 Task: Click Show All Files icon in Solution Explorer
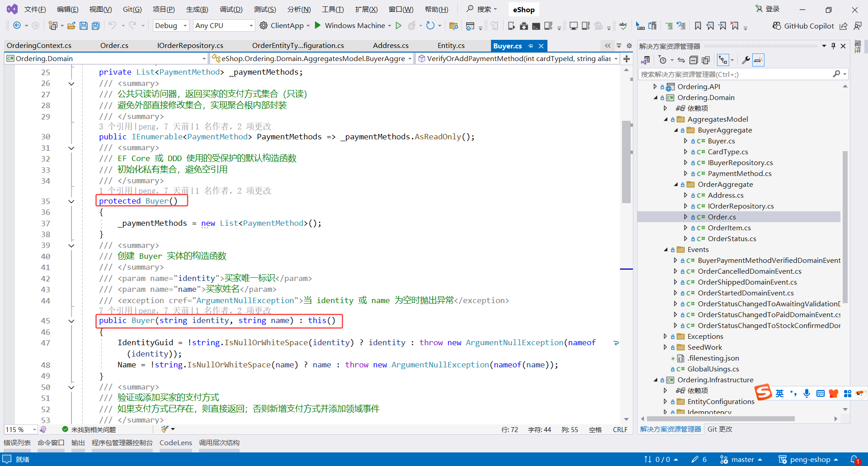pyautogui.click(x=706, y=60)
